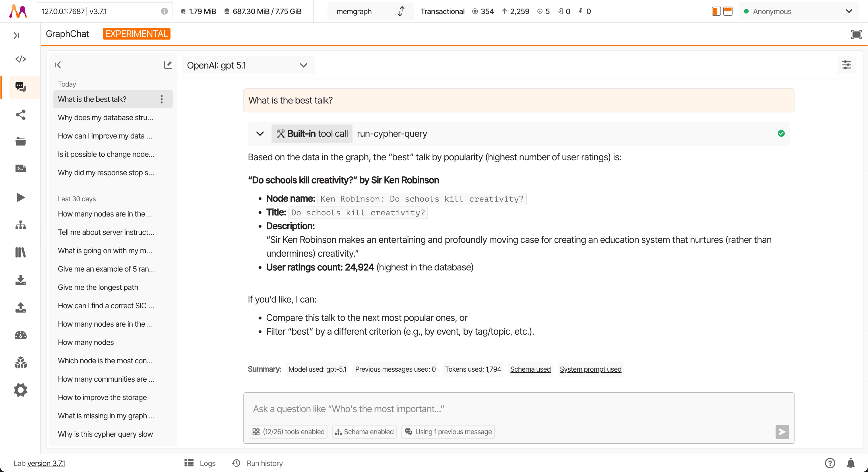
Task: Select the 'How many communities are' chat
Action: [x=106, y=379]
